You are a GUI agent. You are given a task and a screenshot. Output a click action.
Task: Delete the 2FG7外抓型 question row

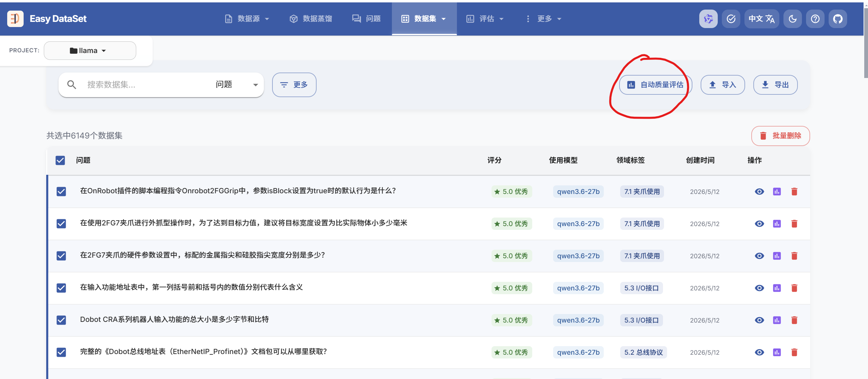[794, 224]
